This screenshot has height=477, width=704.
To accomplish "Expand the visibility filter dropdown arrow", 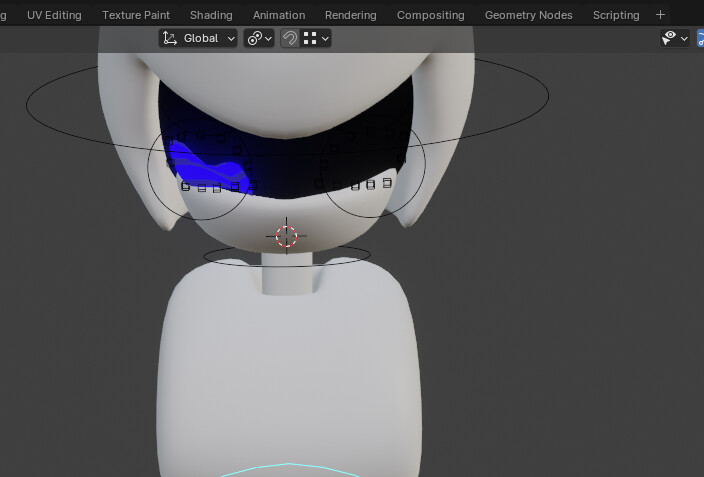I will click(x=684, y=39).
